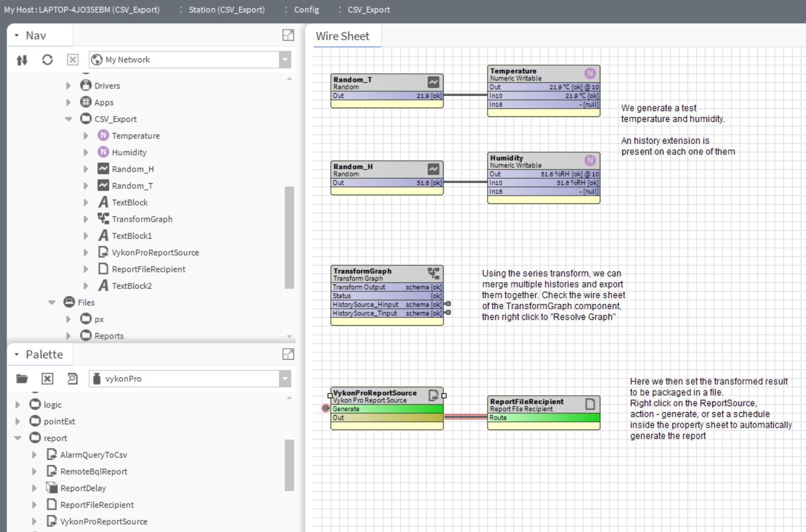The width and height of the screenshot is (806, 532).
Task: Select RemoteBqlReport in palette
Action: pos(94,471)
